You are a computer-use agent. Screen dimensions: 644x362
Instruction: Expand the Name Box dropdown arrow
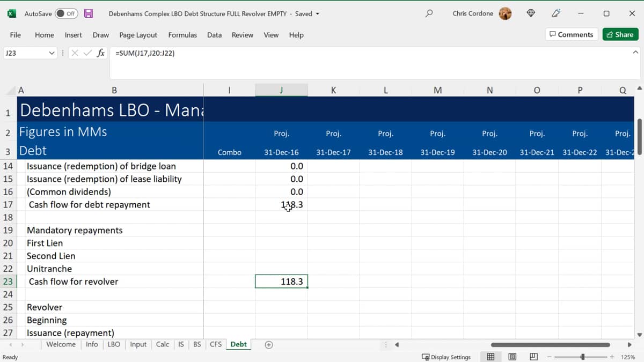point(52,53)
